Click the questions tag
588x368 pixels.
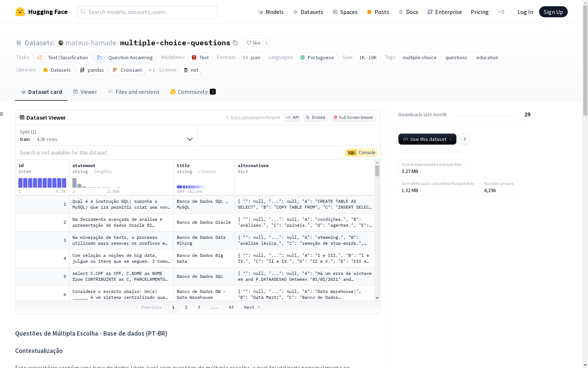point(456,57)
